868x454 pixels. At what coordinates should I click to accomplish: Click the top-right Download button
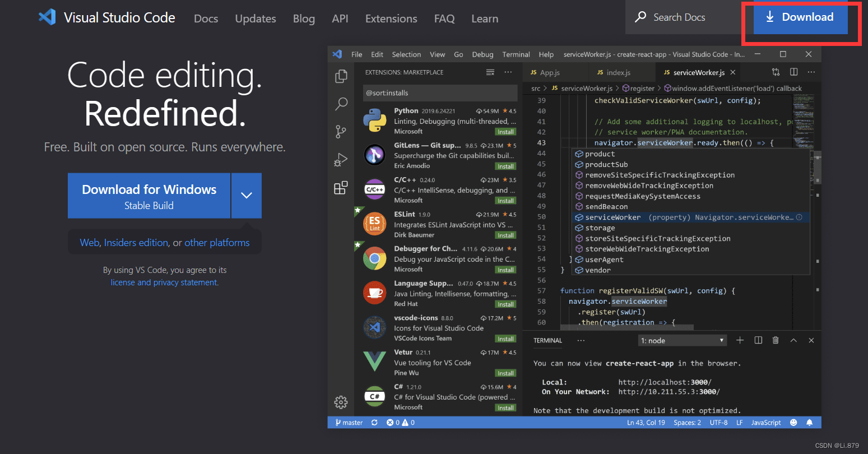click(x=800, y=17)
